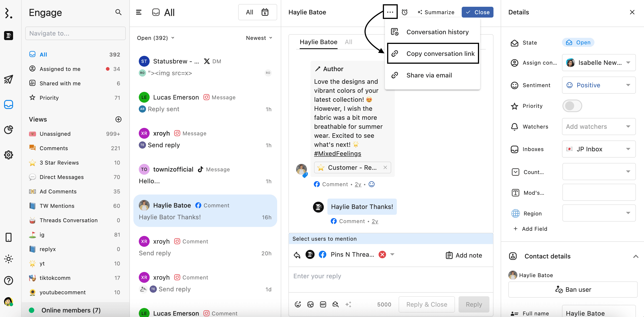Screen dimensions: 644x317
Task: Switch to the All tab in conversation
Action: 348,42
